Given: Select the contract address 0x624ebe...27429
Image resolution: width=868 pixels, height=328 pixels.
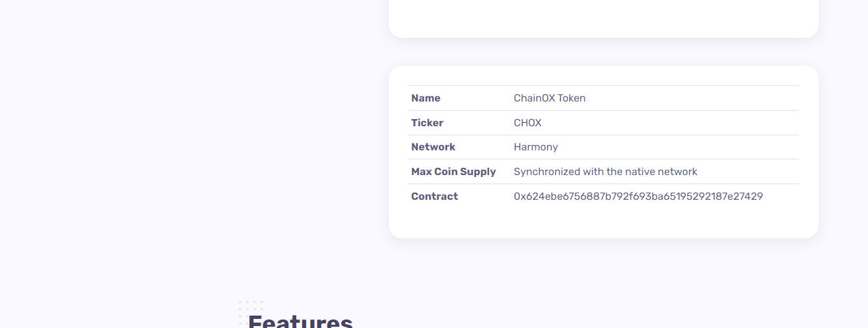Looking at the screenshot, I should pyautogui.click(x=638, y=196).
